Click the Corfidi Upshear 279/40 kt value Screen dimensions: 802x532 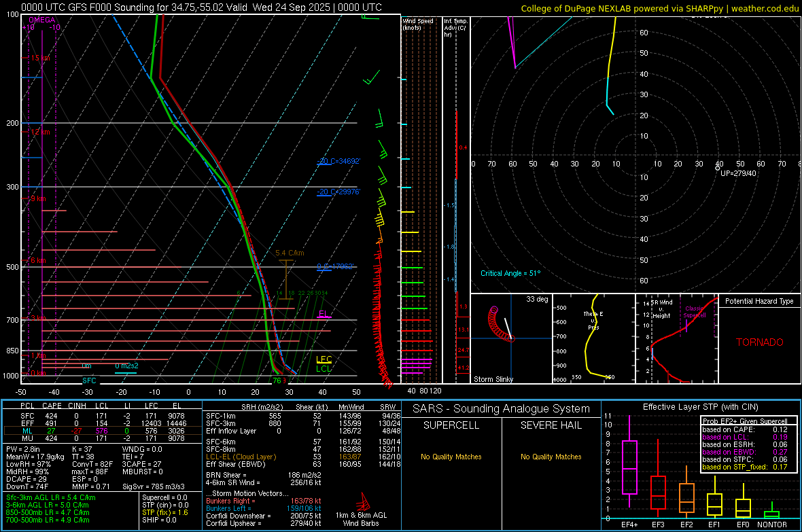(306, 523)
